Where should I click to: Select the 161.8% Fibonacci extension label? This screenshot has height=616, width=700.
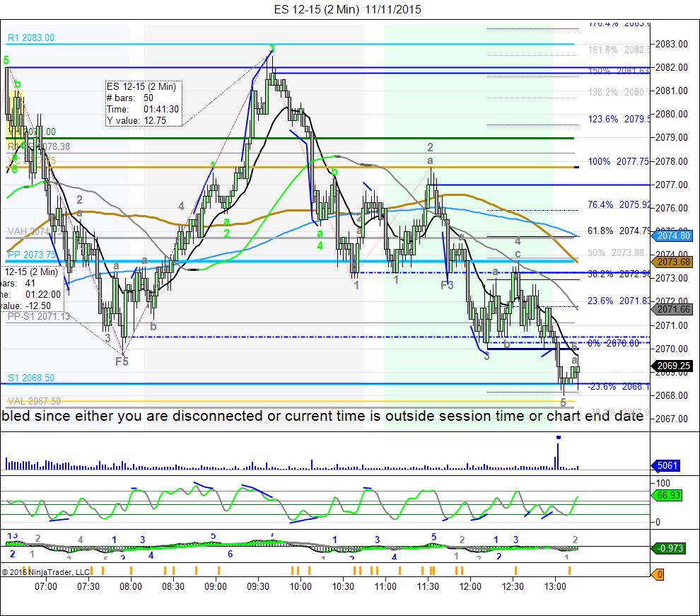(619, 50)
